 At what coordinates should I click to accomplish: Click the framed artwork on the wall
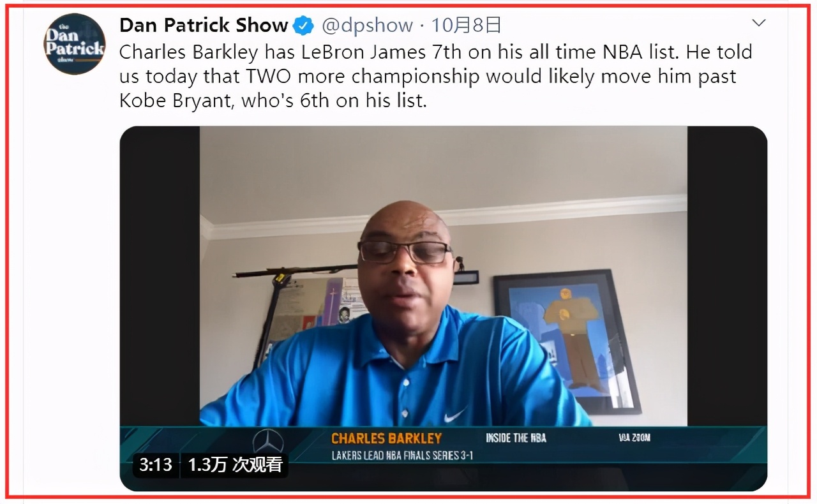pyautogui.click(x=567, y=341)
